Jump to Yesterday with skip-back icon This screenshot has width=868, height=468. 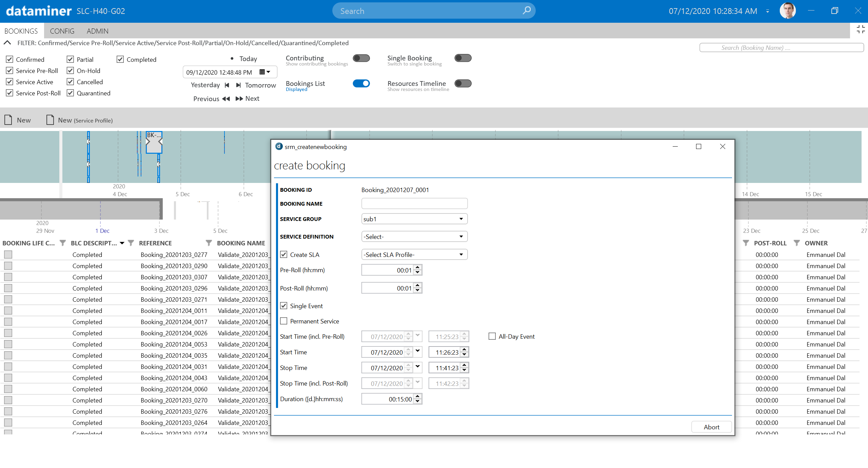[227, 85]
